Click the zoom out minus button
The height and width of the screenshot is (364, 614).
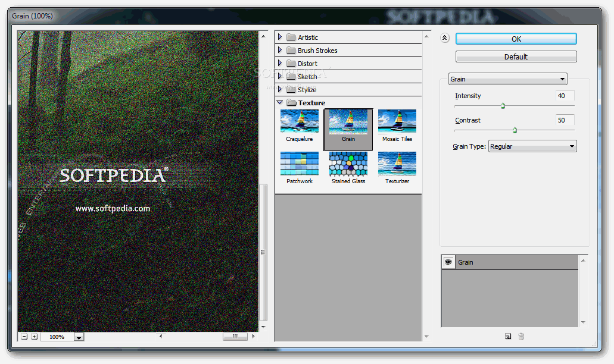click(x=24, y=337)
